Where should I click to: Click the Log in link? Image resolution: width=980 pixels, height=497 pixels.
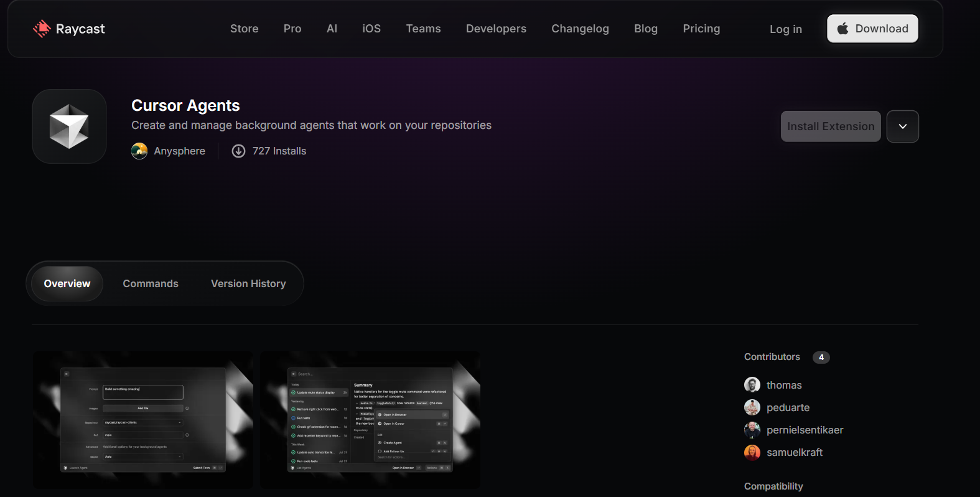[785, 29]
